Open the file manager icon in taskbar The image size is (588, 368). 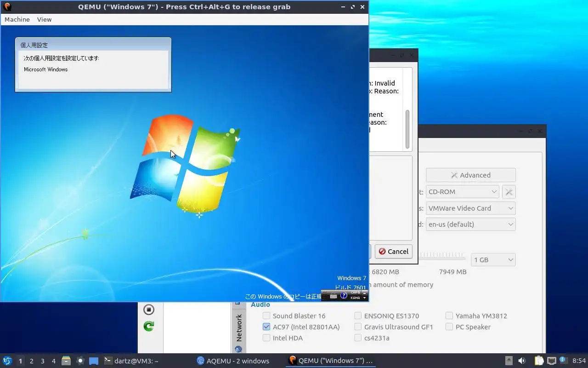[x=66, y=361]
